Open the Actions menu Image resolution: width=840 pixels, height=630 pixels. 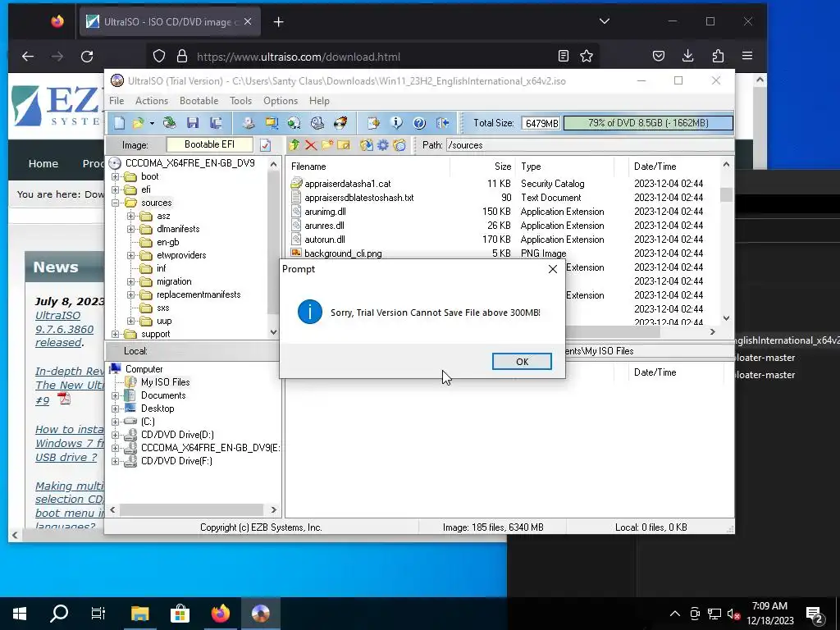pos(152,101)
